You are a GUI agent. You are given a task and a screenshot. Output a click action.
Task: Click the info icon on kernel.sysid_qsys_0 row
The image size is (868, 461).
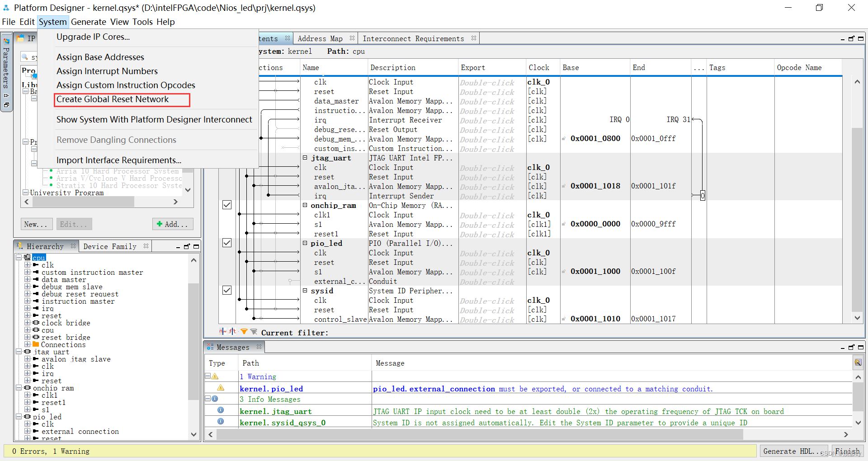click(x=221, y=422)
